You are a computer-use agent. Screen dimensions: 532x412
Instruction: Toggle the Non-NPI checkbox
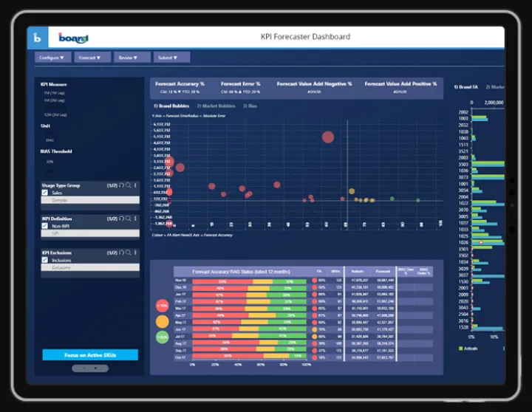pyautogui.click(x=45, y=226)
